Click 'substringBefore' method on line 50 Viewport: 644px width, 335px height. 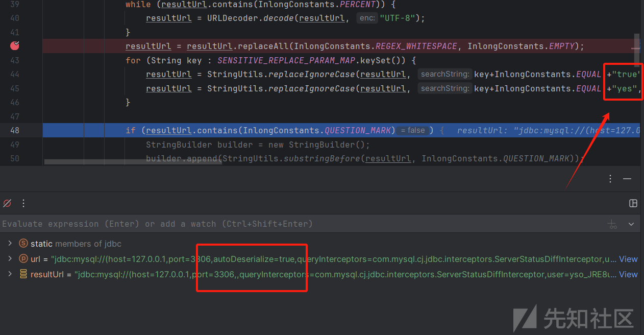tap(322, 158)
